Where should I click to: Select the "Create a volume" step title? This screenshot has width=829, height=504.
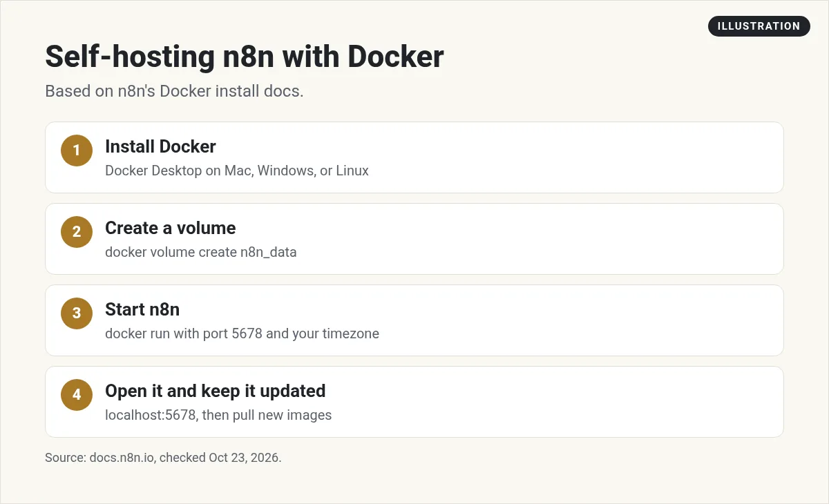pos(170,228)
